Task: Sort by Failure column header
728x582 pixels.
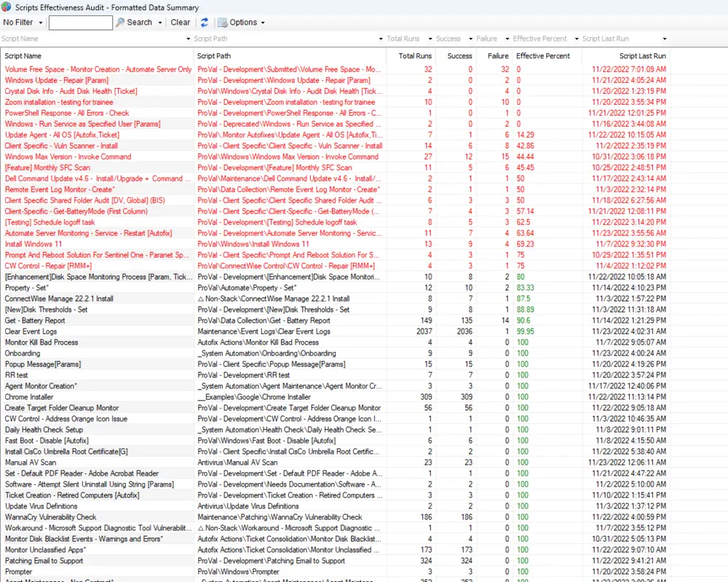Action: (498, 56)
